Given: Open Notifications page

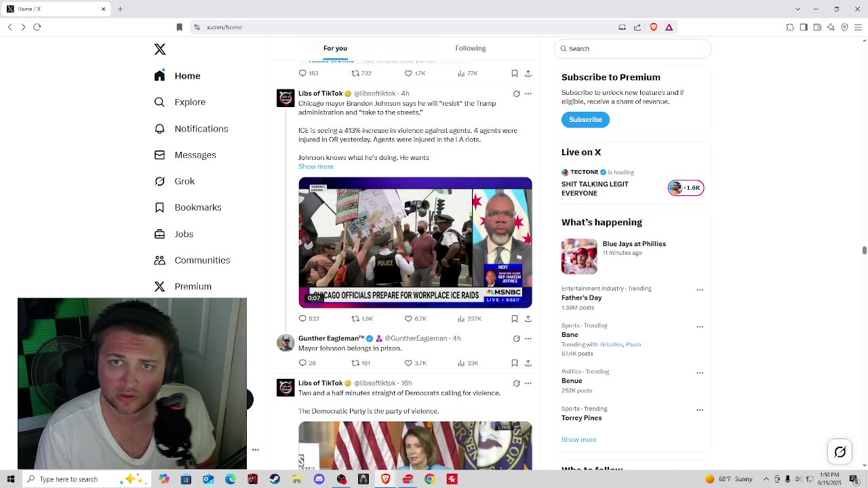Looking at the screenshot, I should (x=191, y=129).
